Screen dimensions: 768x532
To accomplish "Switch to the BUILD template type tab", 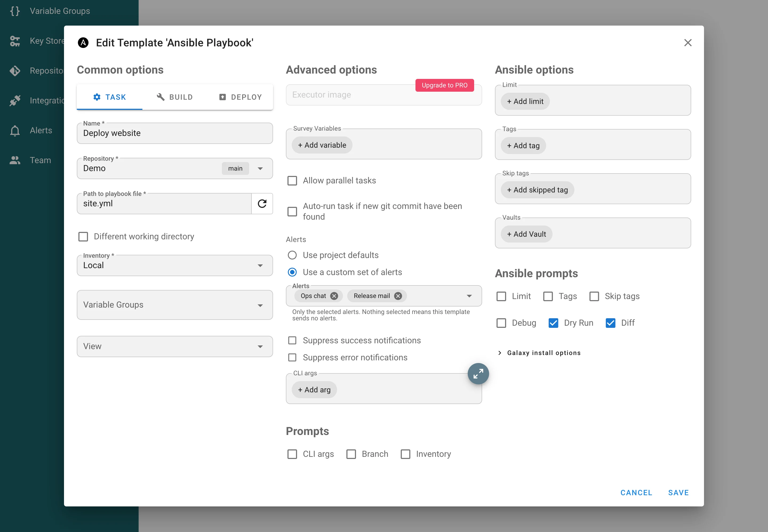I will [175, 97].
